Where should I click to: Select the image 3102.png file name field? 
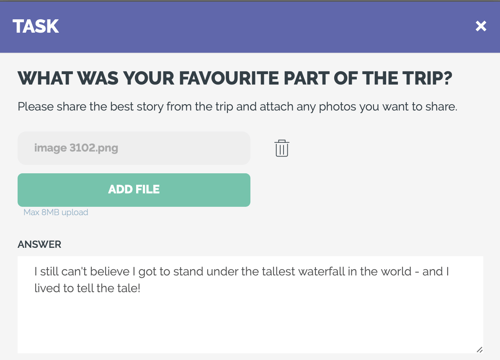[134, 148]
